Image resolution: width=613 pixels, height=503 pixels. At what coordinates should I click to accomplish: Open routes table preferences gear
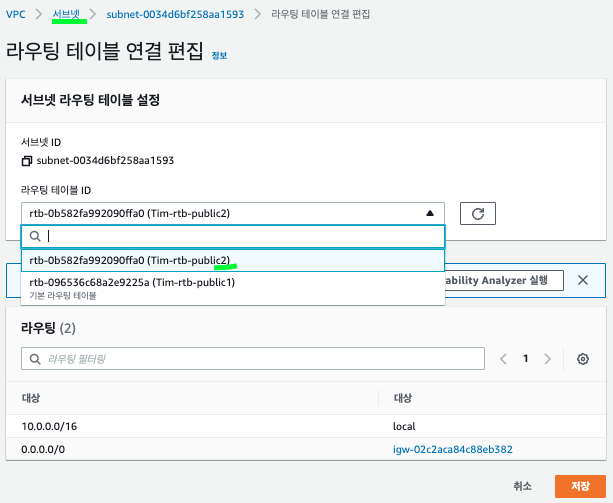point(583,359)
